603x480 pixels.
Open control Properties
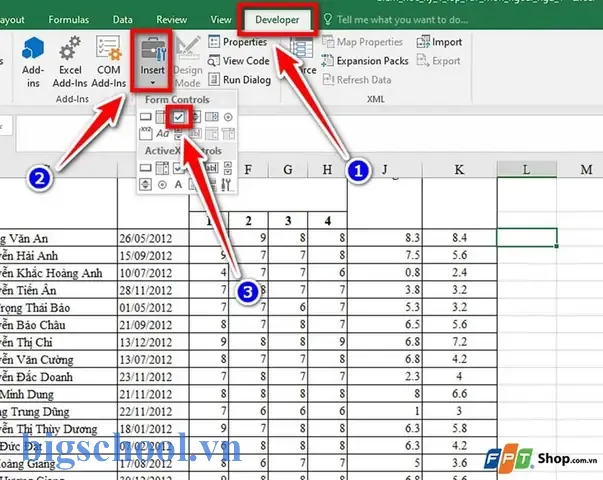(x=238, y=42)
